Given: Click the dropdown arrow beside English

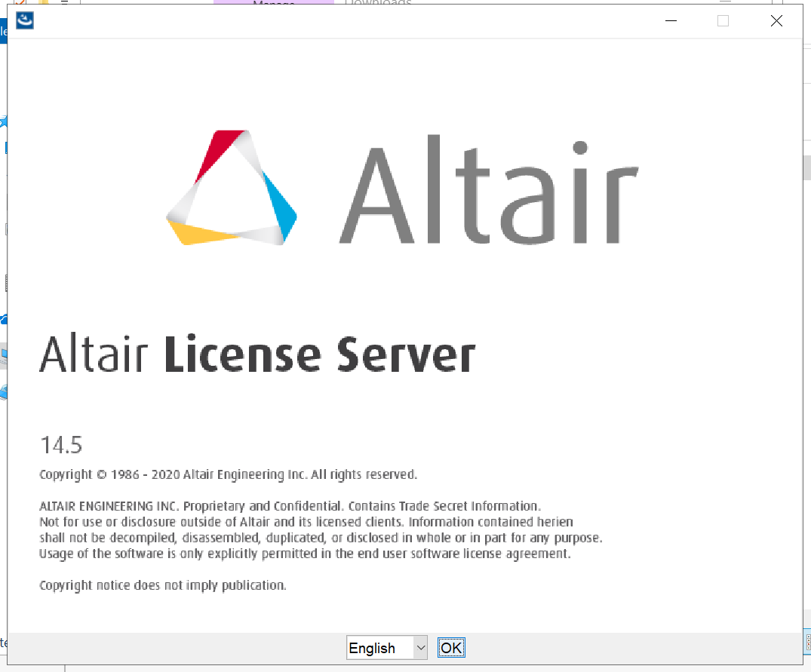Looking at the screenshot, I should click(420, 647).
